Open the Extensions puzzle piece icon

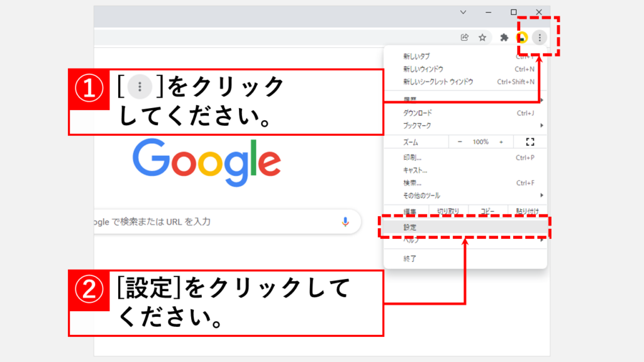pyautogui.click(x=504, y=38)
